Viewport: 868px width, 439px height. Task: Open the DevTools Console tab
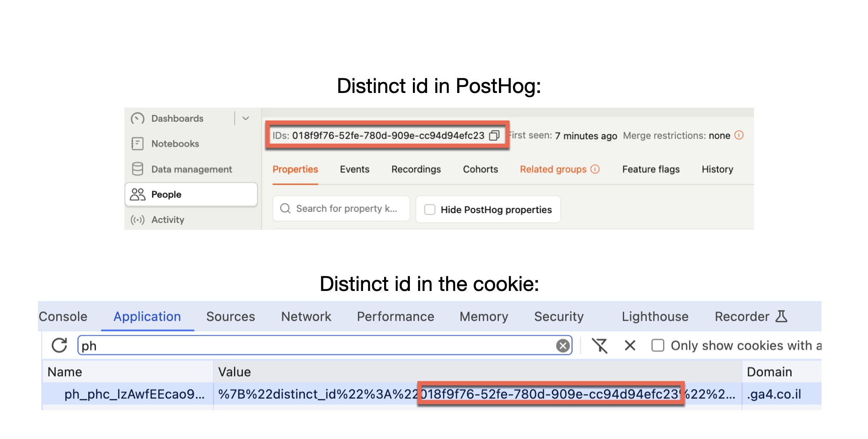[63, 317]
